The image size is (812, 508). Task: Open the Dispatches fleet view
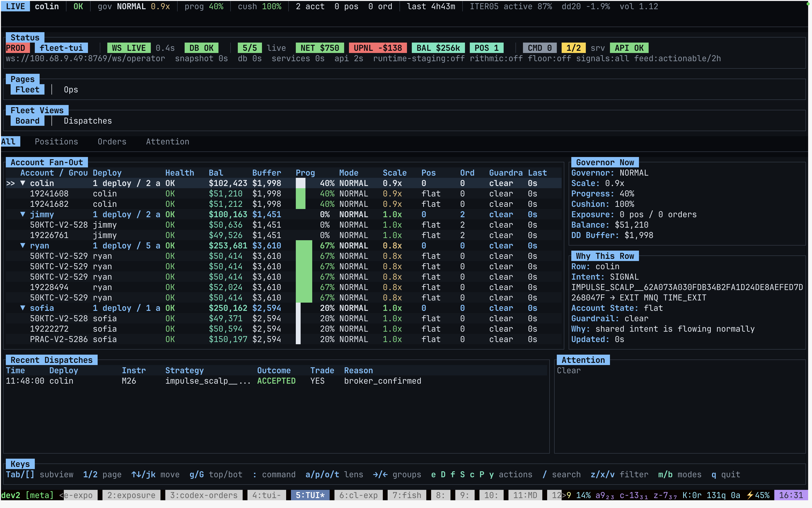[87, 121]
